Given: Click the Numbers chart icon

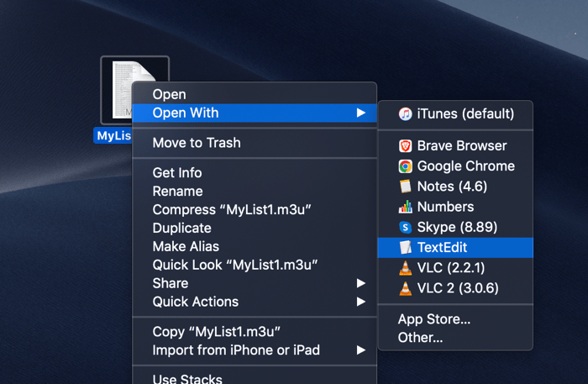Looking at the screenshot, I should click(x=405, y=207).
